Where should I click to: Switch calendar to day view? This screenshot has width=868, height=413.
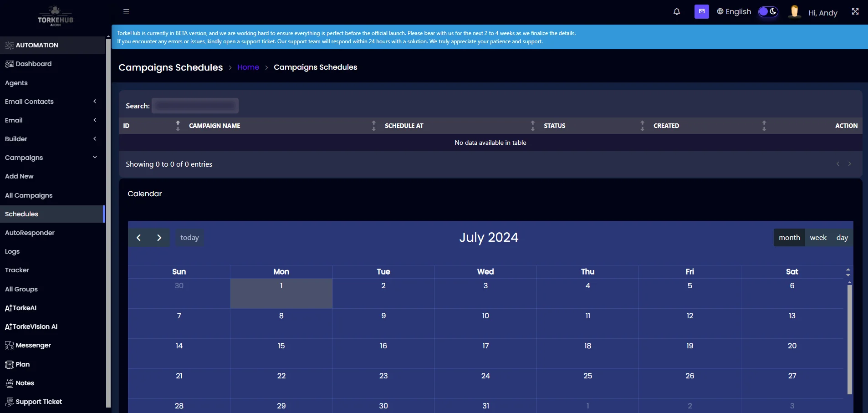(x=842, y=237)
